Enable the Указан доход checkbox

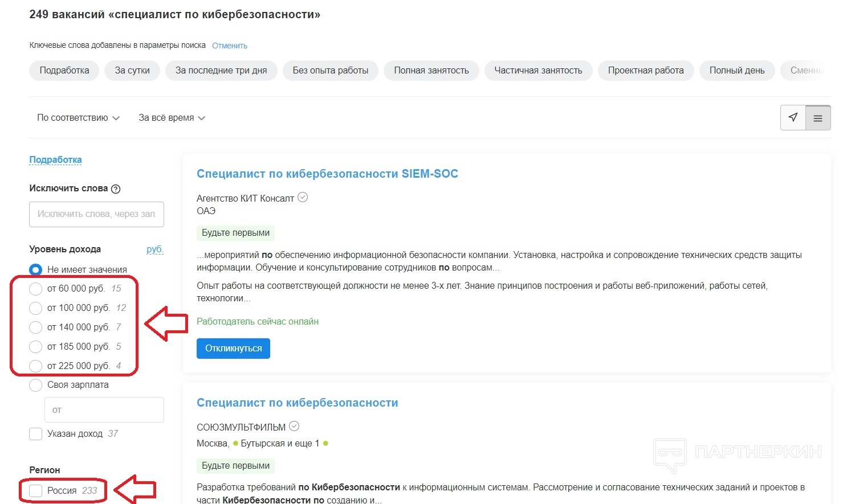tap(36, 434)
